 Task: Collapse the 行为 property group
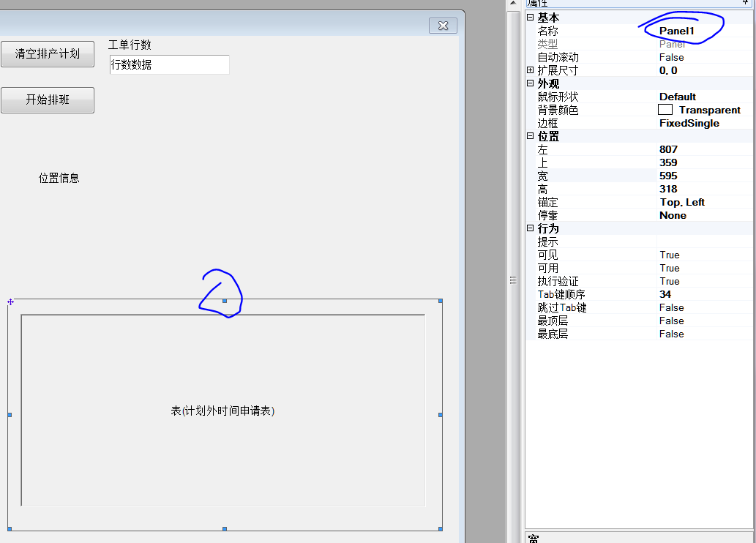531,228
